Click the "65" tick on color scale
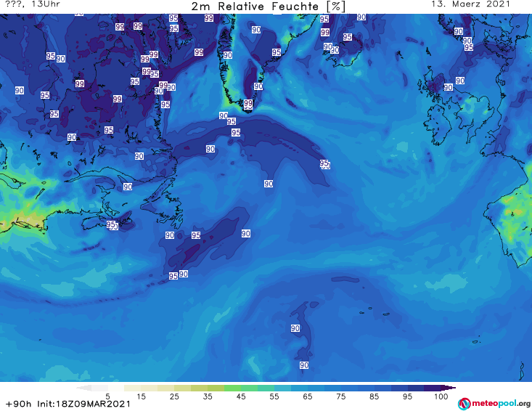 point(308,396)
